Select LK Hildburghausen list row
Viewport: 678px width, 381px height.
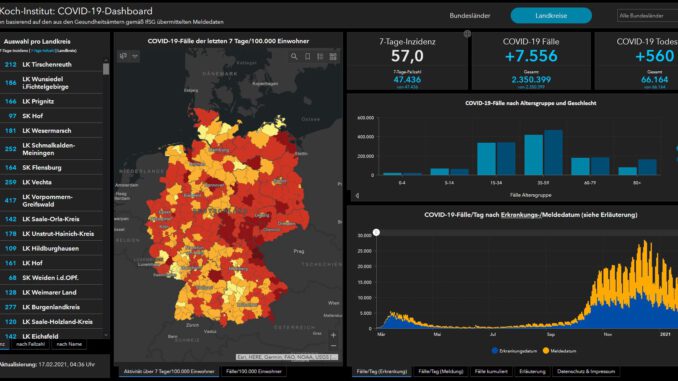point(51,248)
